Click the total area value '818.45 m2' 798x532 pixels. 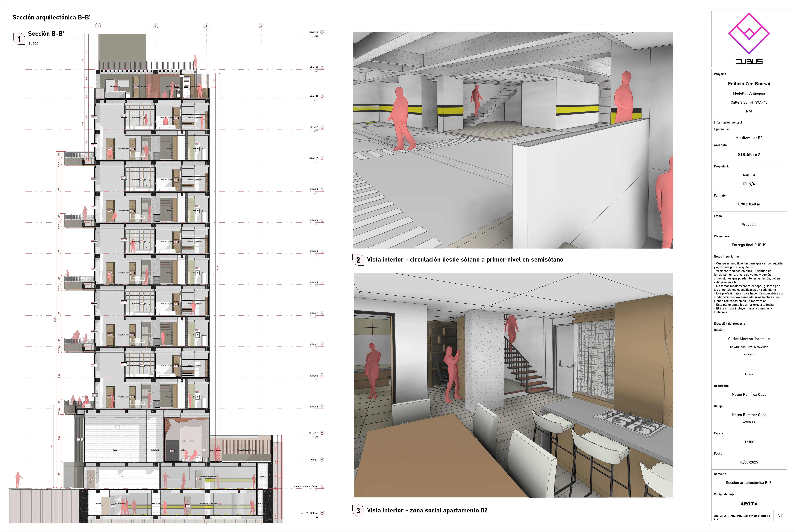(749, 155)
